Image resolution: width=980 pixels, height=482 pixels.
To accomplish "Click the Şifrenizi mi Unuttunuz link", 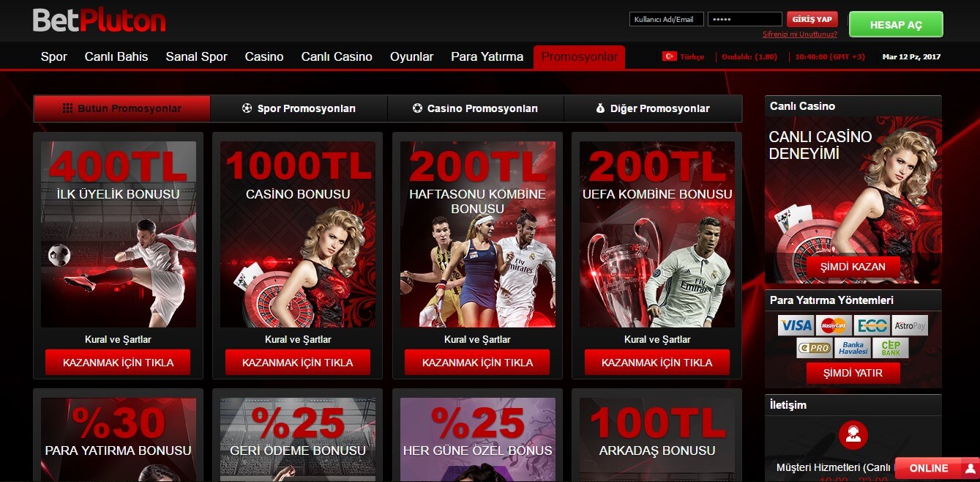I will tap(800, 34).
